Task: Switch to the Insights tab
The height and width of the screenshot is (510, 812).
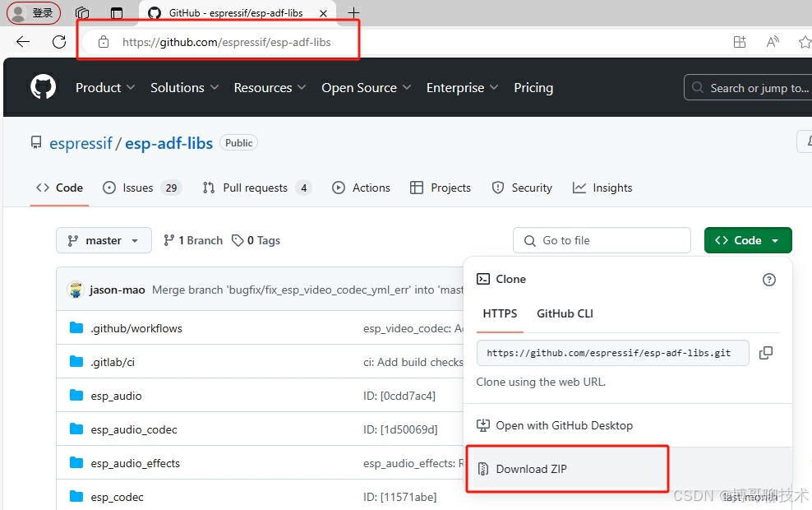Action: (x=602, y=188)
